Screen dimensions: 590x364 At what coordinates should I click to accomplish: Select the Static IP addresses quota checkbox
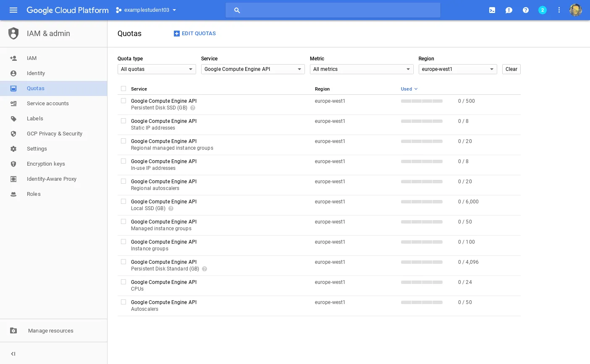click(123, 121)
